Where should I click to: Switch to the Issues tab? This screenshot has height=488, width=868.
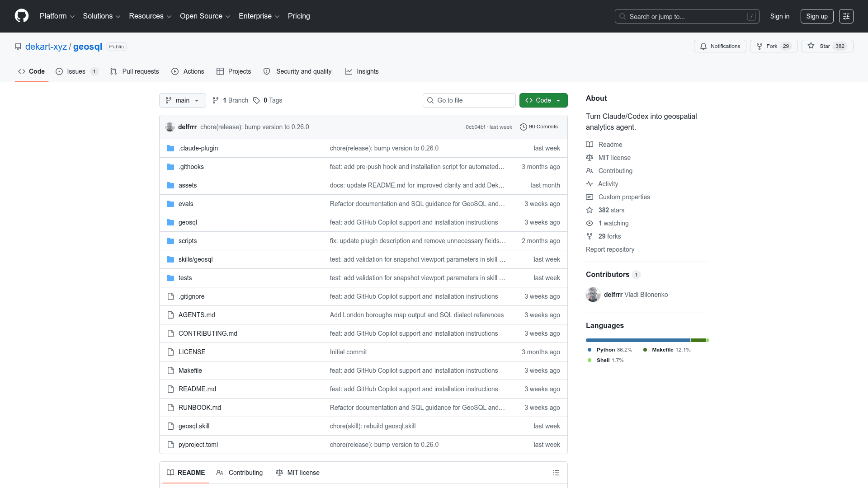76,71
